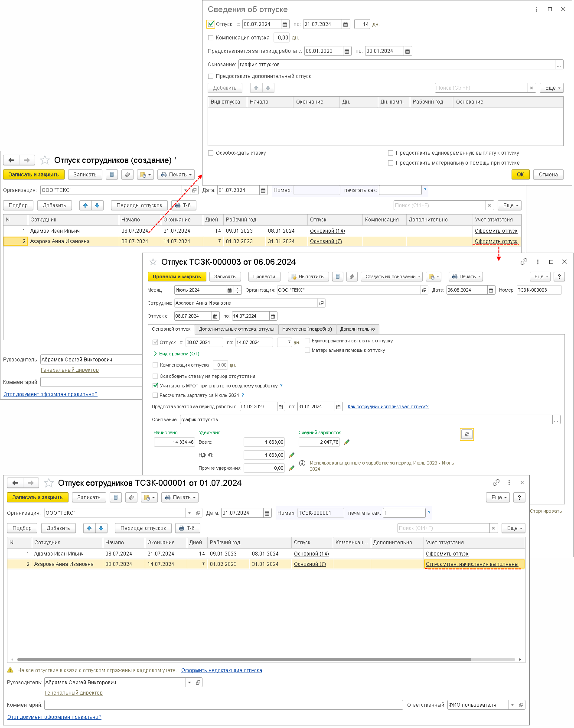
Task: Open link Оформить недостающие отпуска
Action: tap(222, 670)
